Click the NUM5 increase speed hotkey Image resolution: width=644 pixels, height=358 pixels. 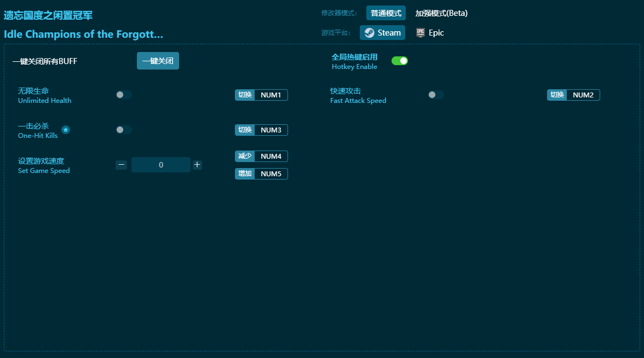(x=271, y=174)
